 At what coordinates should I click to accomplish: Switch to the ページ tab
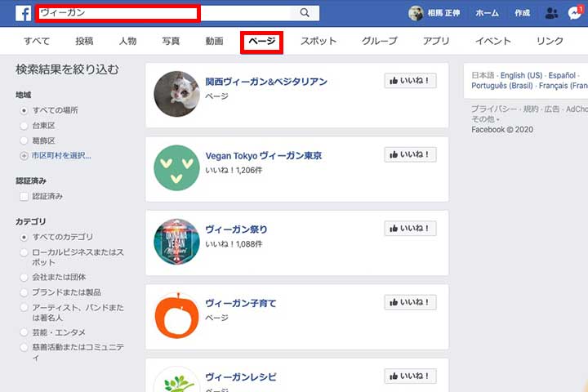pyautogui.click(x=262, y=41)
